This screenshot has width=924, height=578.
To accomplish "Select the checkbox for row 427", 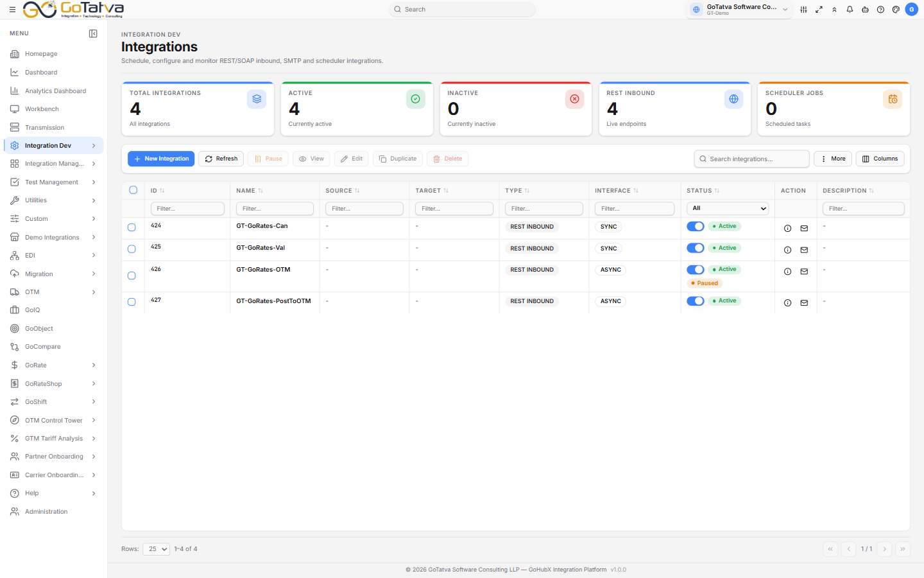I will click(x=132, y=302).
